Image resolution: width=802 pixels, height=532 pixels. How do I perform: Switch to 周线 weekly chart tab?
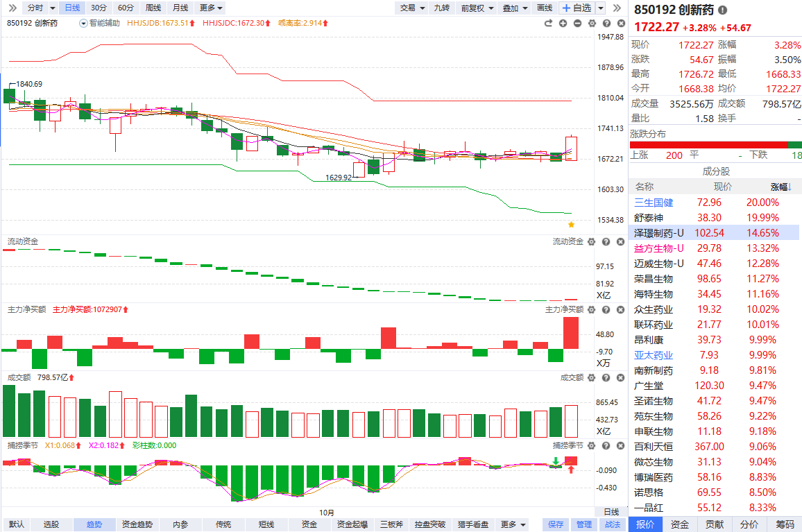(x=153, y=8)
